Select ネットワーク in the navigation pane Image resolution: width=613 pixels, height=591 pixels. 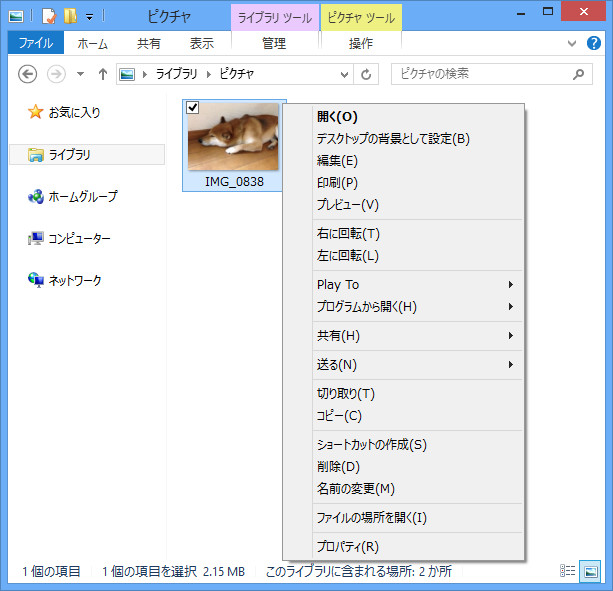tap(75, 280)
